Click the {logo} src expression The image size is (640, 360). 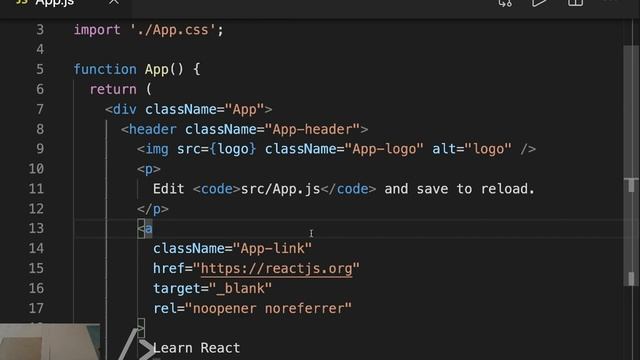pyautogui.click(x=233, y=149)
